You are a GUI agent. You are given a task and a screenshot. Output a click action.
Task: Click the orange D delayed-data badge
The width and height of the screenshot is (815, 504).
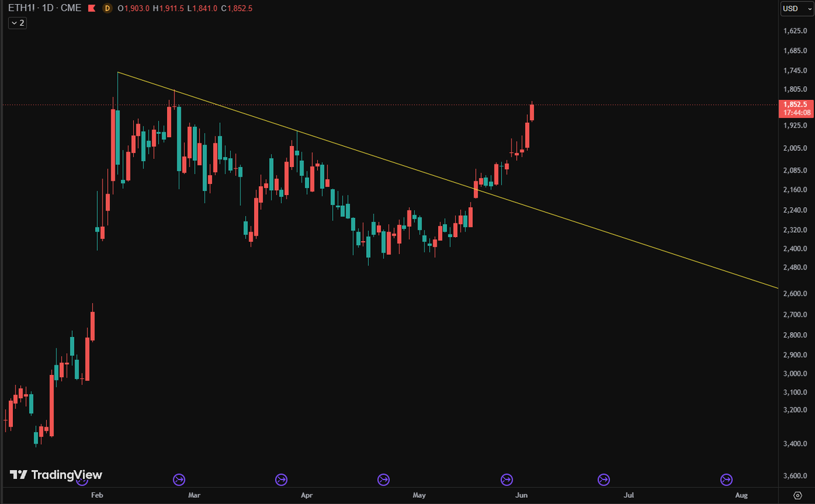[107, 8]
